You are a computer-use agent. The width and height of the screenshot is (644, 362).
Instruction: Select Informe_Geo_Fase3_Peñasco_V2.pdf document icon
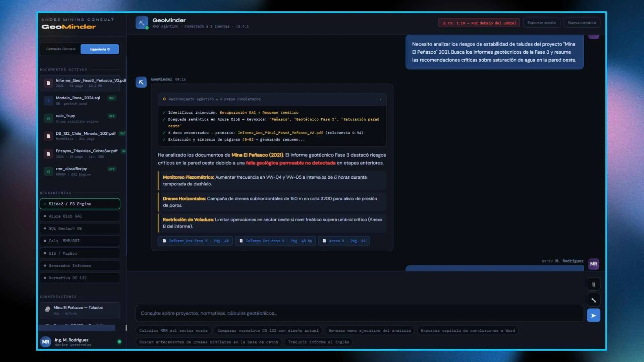pos(48,83)
